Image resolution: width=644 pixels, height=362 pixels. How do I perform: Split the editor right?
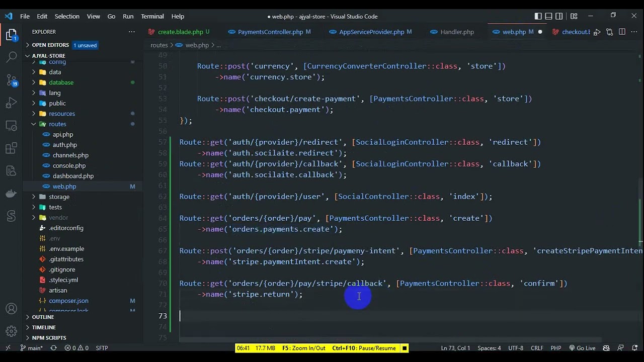coord(622,32)
